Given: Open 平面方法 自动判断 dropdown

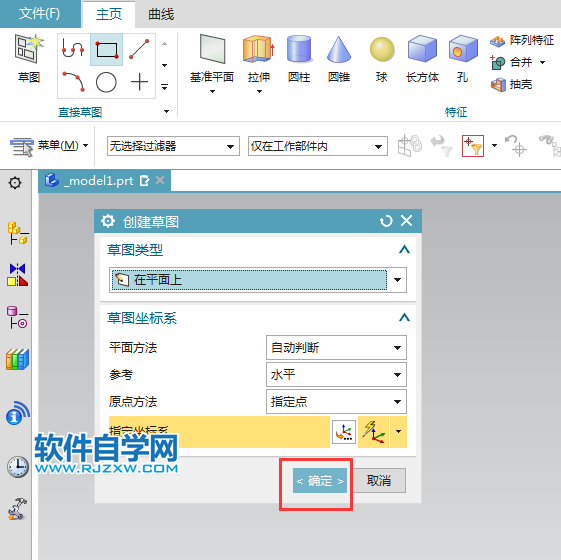Looking at the screenshot, I should tap(336, 347).
